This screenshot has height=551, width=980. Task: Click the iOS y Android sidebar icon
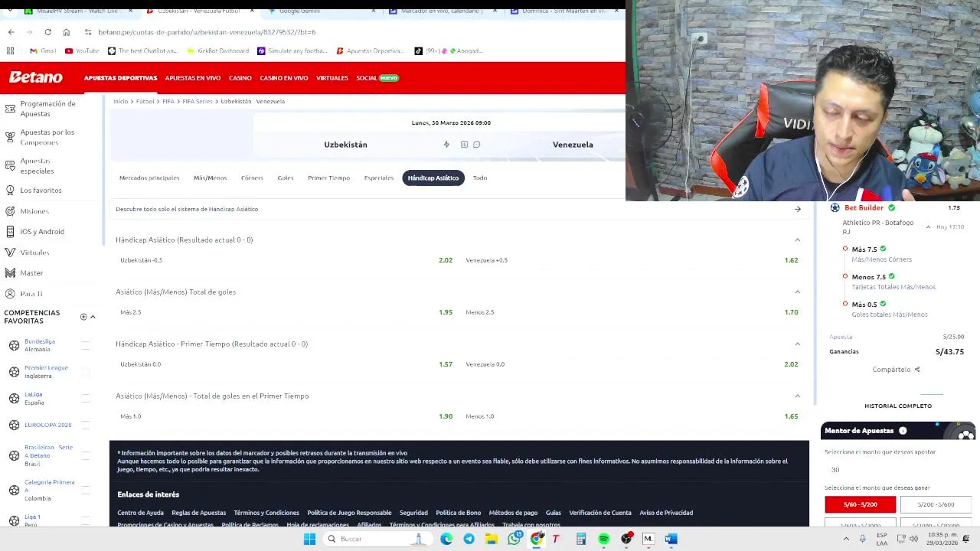pos(10,231)
